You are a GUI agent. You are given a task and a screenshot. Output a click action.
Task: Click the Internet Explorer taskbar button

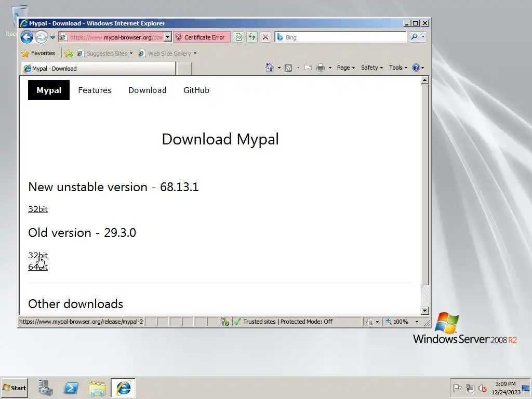pyautogui.click(x=123, y=388)
